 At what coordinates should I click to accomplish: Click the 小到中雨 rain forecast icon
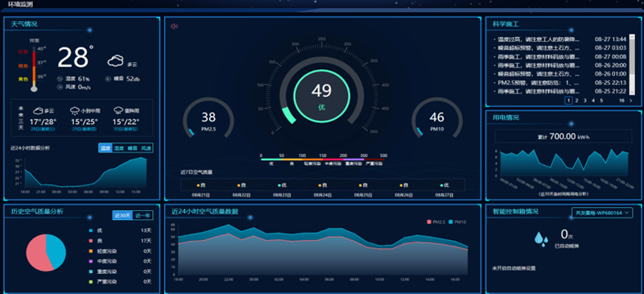click(75, 110)
